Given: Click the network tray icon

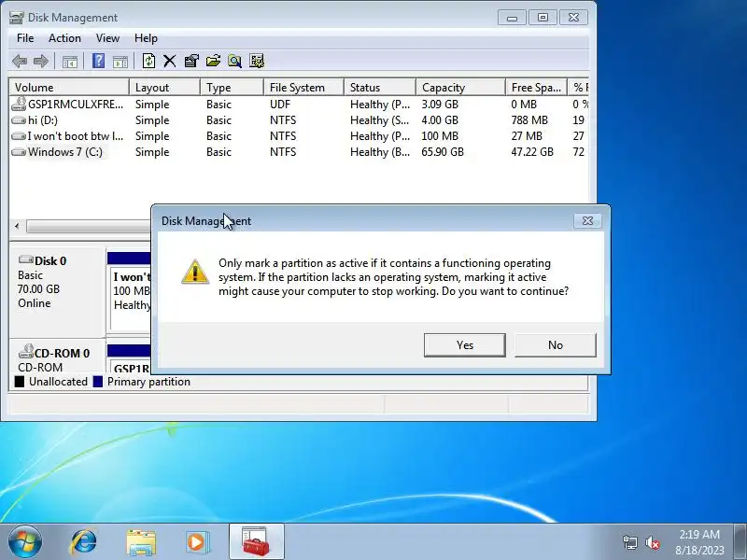Looking at the screenshot, I should click(629, 542).
